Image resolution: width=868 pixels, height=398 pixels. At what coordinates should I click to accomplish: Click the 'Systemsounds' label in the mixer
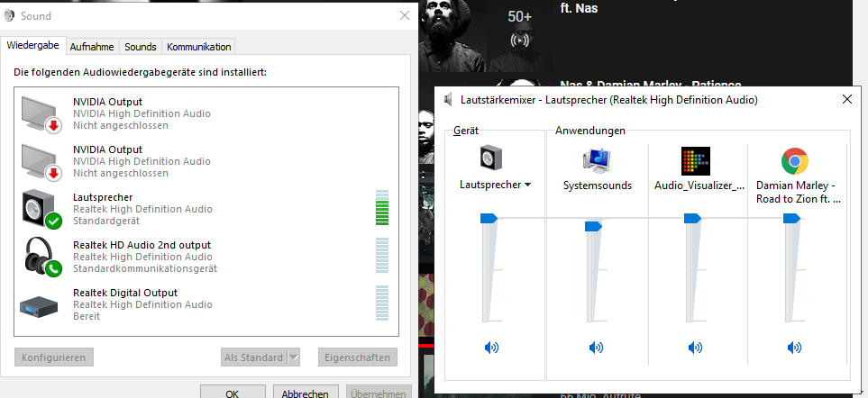point(598,185)
